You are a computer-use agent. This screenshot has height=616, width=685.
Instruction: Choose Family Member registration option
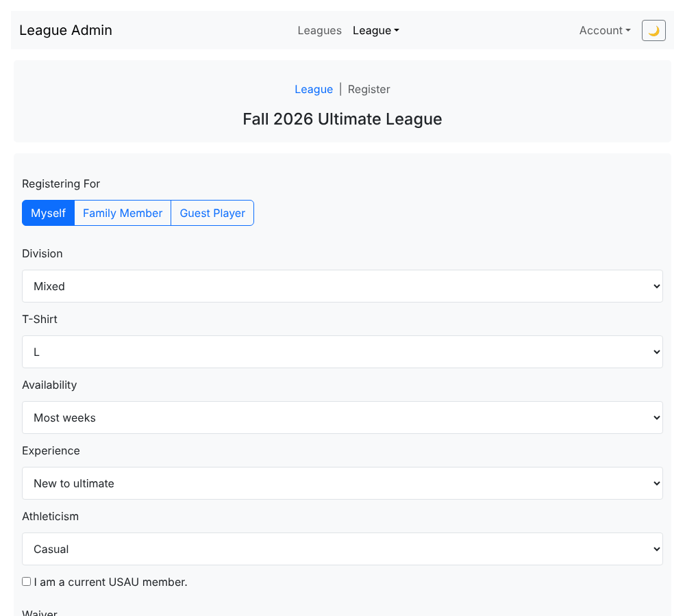[123, 213]
